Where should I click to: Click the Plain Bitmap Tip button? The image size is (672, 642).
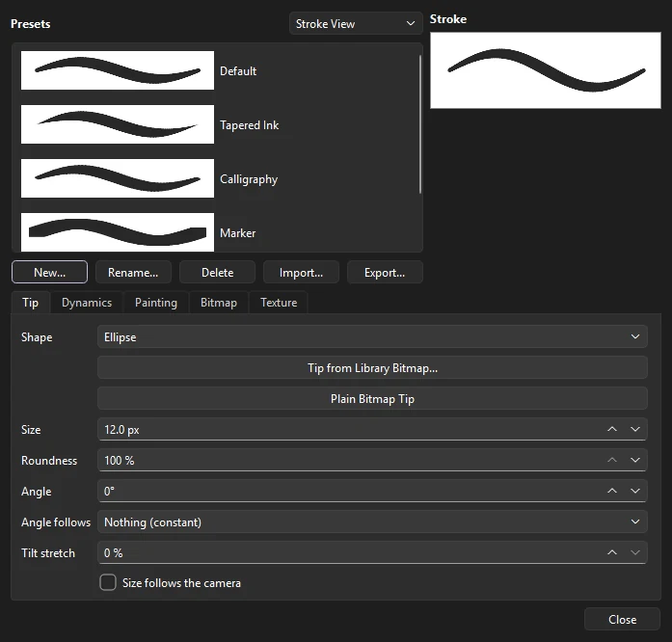click(372, 398)
